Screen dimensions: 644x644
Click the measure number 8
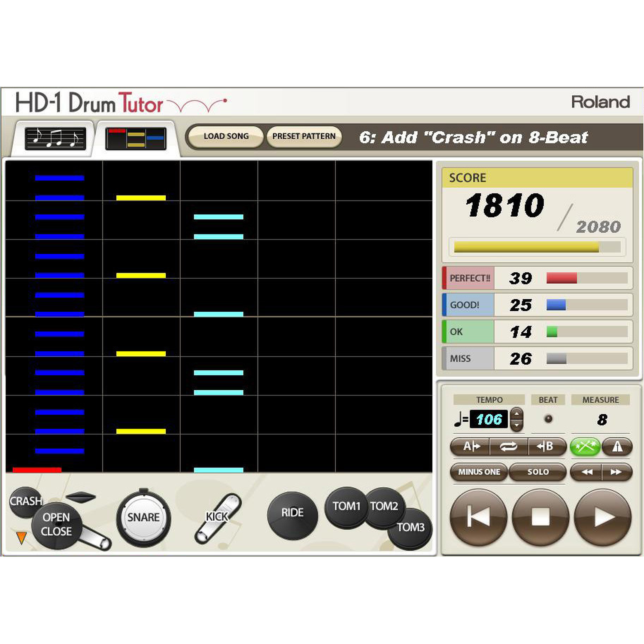coord(602,419)
